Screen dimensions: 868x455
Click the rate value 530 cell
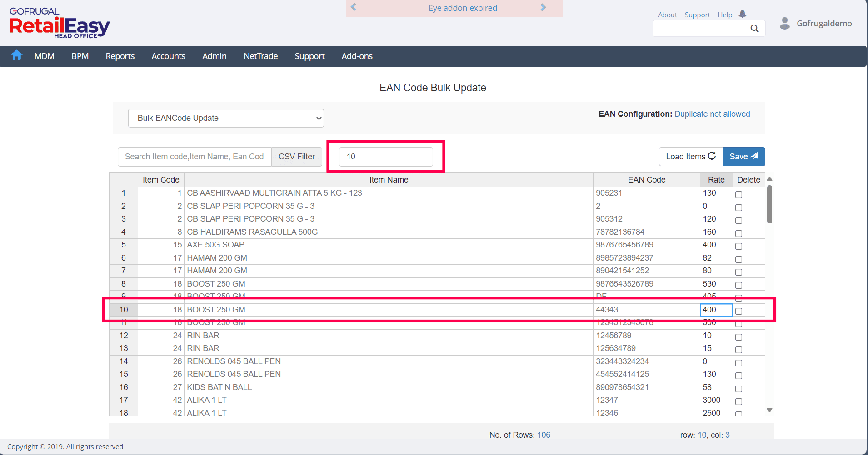click(x=716, y=284)
